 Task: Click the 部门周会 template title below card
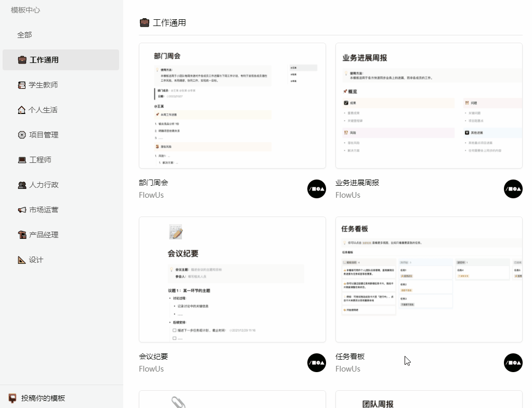pos(153,183)
